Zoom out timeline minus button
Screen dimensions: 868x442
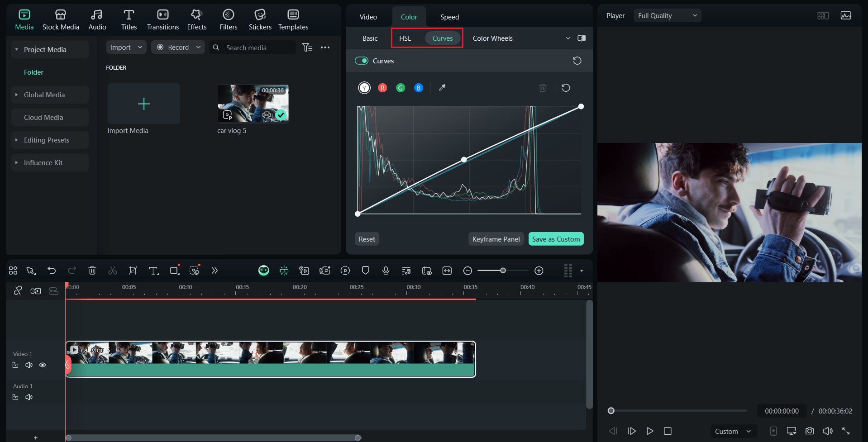[468, 271]
